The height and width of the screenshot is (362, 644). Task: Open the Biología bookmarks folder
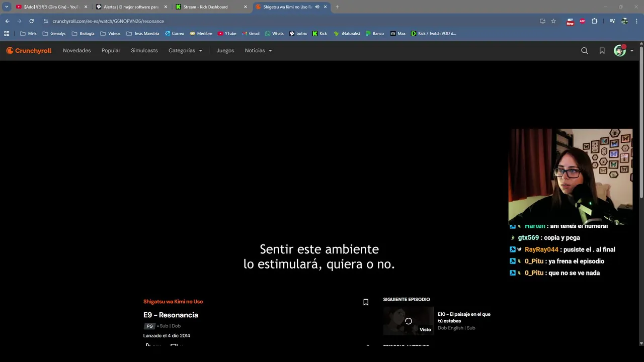click(83, 34)
